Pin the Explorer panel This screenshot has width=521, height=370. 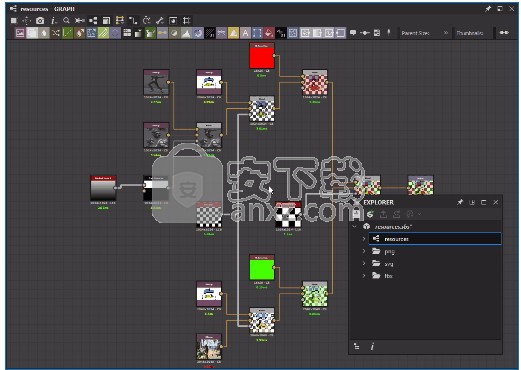(x=460, y=202)
